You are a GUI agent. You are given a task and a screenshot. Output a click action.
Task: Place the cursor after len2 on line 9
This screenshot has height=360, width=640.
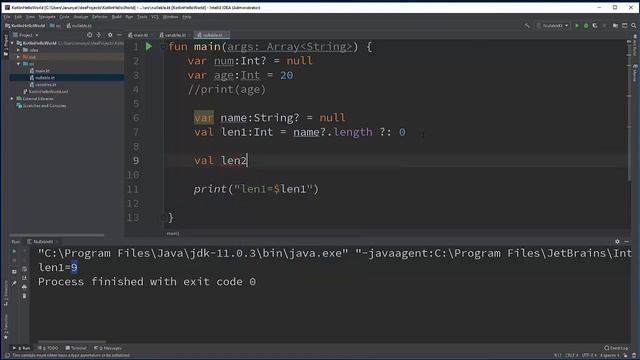pyautogui.click(x=247, y=161)
